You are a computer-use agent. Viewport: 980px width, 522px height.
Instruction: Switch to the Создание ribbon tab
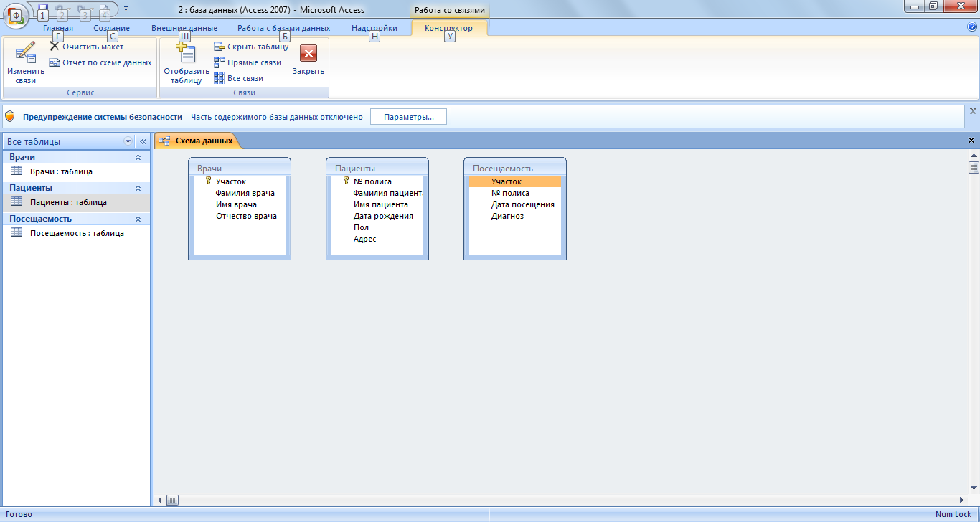click(111, 28)
